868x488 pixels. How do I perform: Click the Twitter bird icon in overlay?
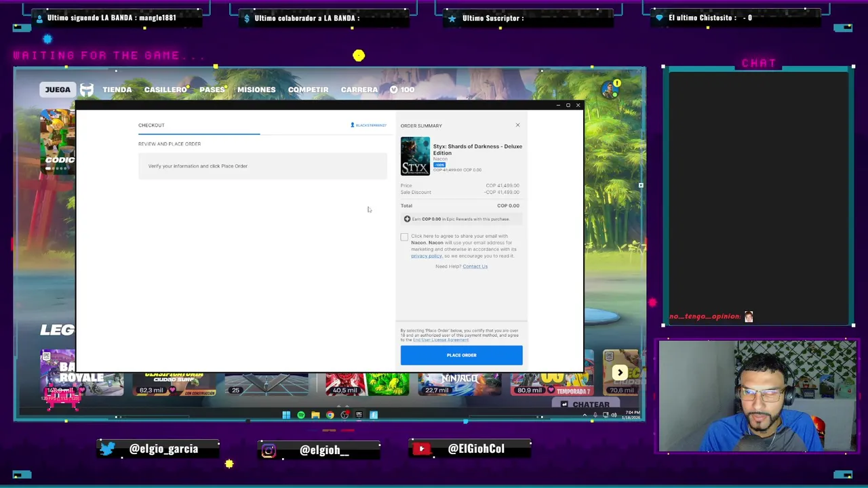point(107,449)
